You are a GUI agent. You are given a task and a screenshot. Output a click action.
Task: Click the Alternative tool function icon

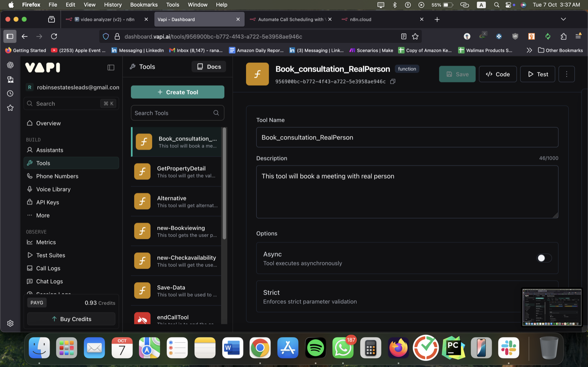142,201
